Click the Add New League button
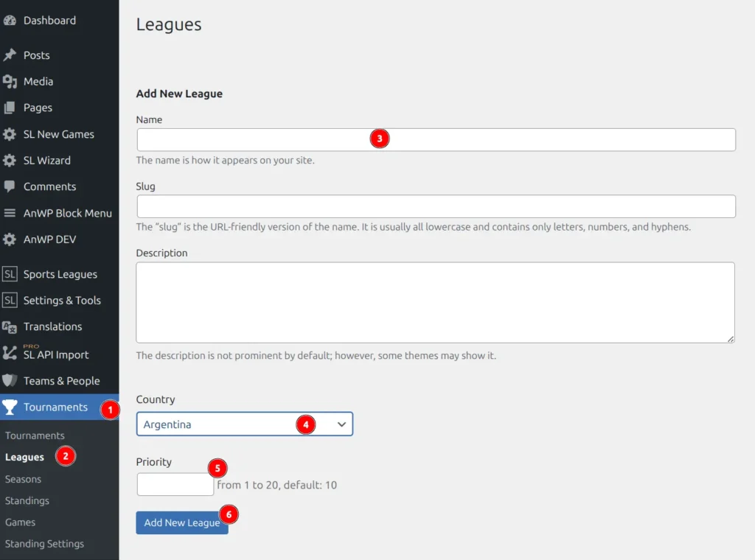 (182, 522)
